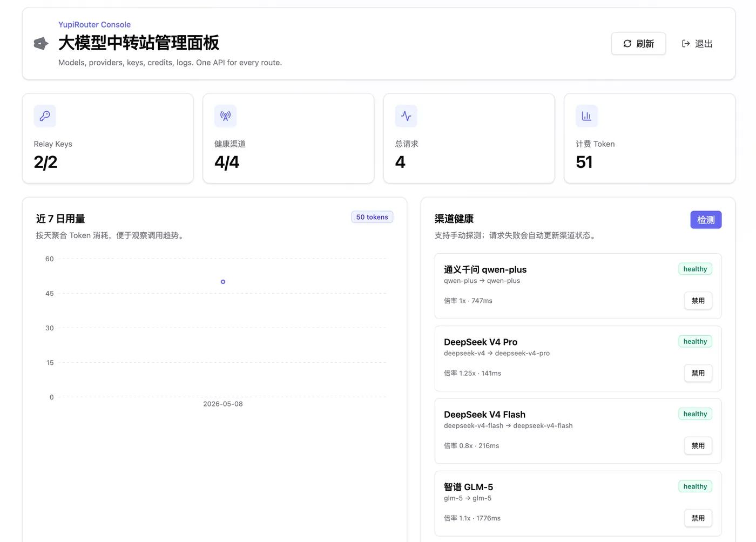Click the Relay Keys key icon
Screen dimensions: 756x542
(45, 116)
